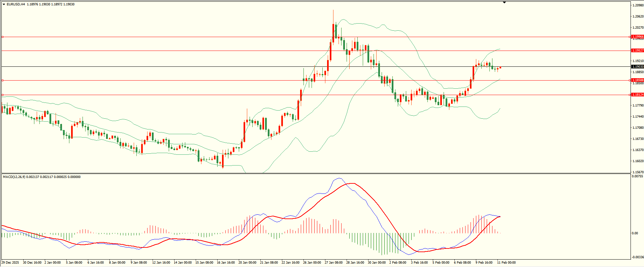Click the 1.20620 price scale value
This screenshot has width=644, height=267.
(638, 17)
